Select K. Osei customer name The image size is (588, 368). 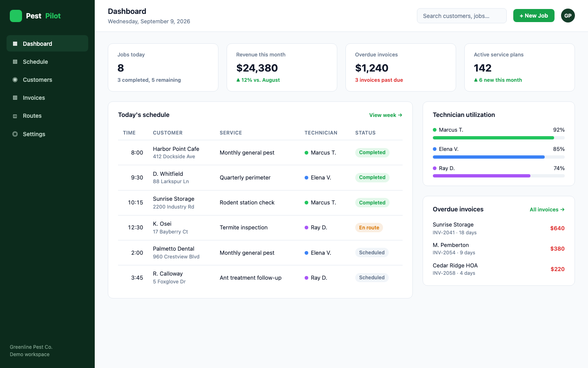tap(162, 224)
